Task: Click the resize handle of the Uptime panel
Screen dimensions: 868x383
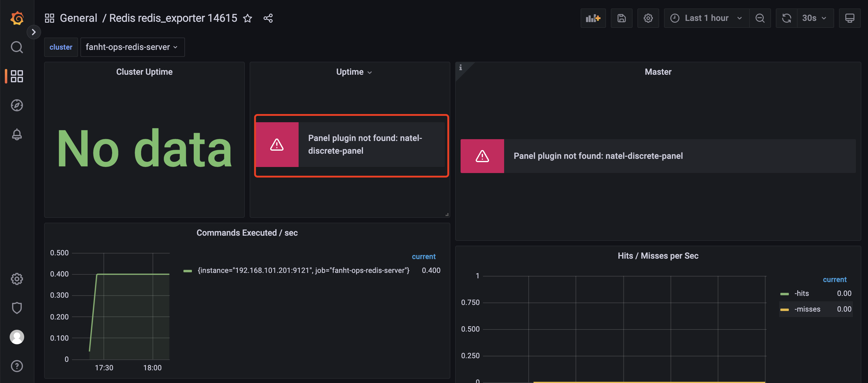Action: pyautogui.click(x=447, y=214)
